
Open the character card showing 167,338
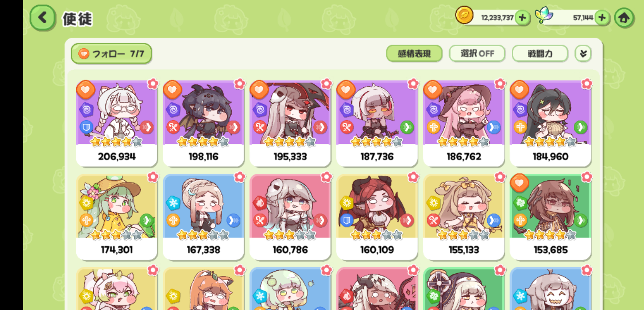[203, 217]
